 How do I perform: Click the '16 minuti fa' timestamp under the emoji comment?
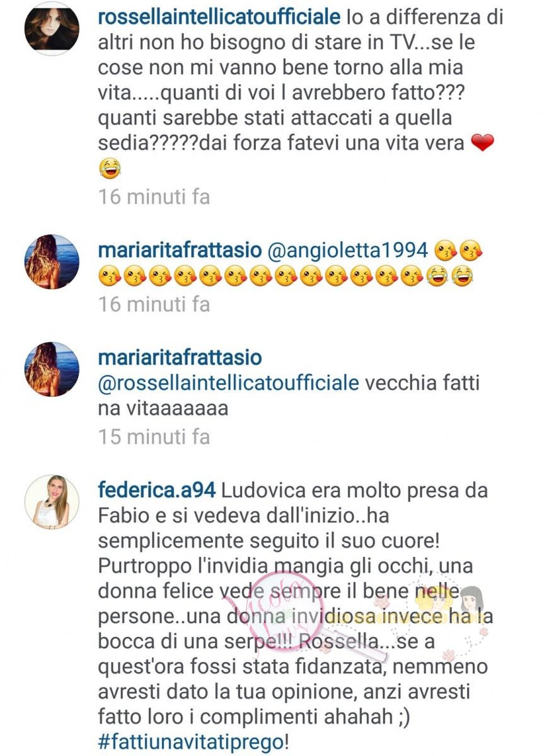[x=154, y=304]
